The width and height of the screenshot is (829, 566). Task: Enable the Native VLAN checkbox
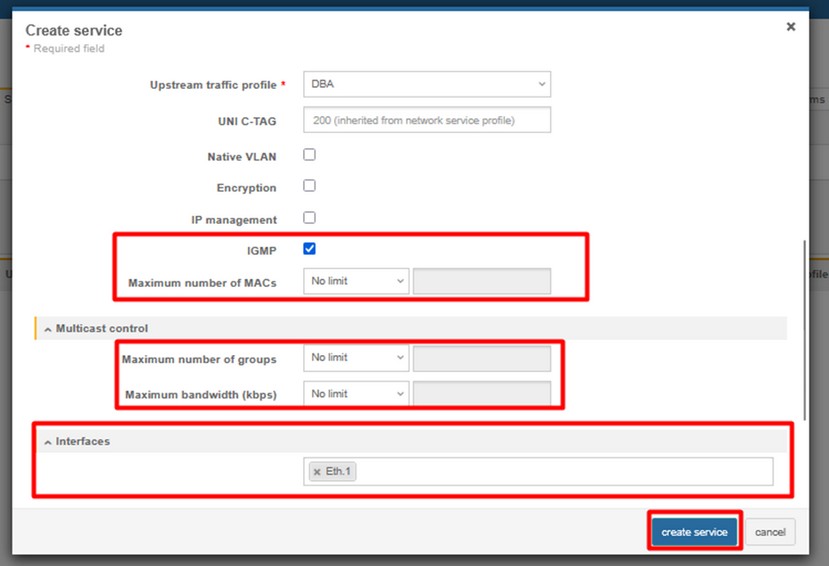[309, 155]
